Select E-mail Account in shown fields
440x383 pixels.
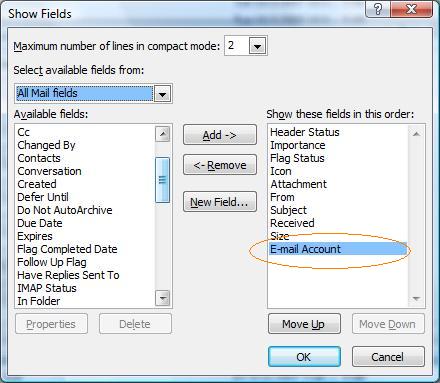coord(338,249)
